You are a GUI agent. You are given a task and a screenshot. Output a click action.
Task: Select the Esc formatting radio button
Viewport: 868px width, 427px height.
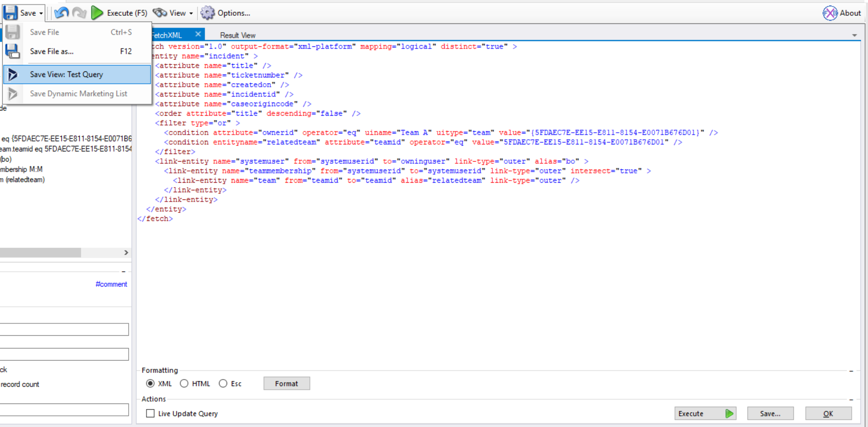pos(223,384)
